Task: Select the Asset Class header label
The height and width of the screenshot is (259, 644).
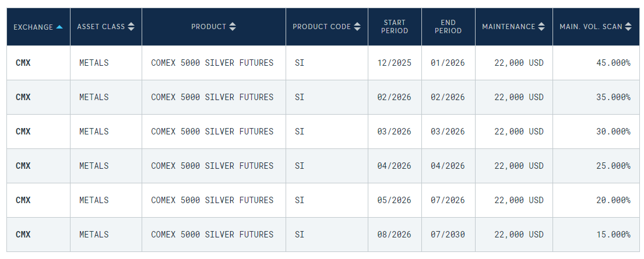Action: point(101,27)
